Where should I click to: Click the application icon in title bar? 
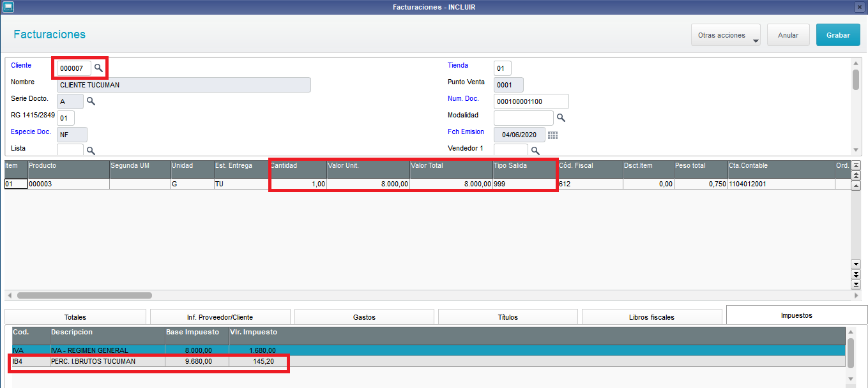7,7
